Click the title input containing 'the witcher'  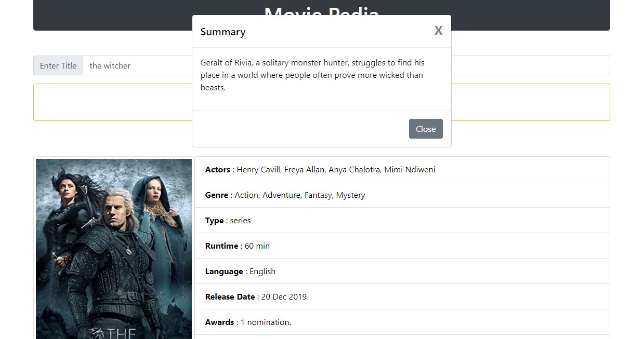coord(346,65)
